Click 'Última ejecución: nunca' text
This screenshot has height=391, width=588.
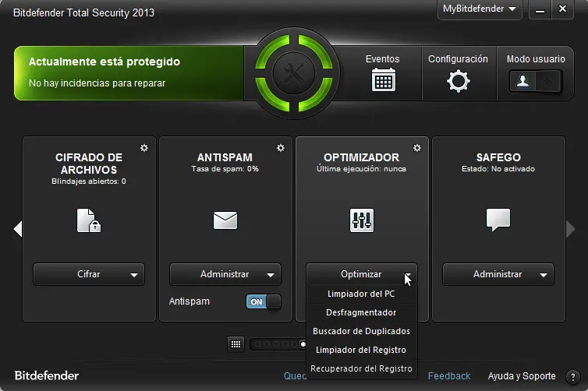tap(362, 169)
